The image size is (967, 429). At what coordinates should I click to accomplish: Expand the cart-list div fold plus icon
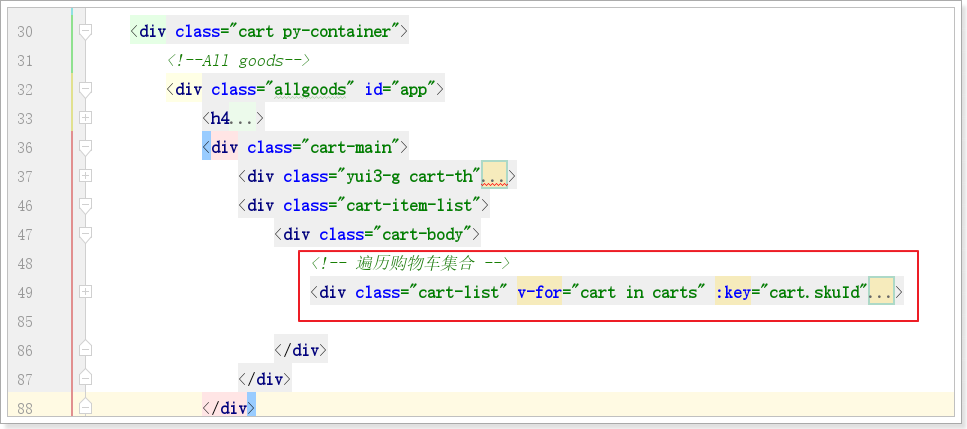pyautogui.click(x=85, y=292)
